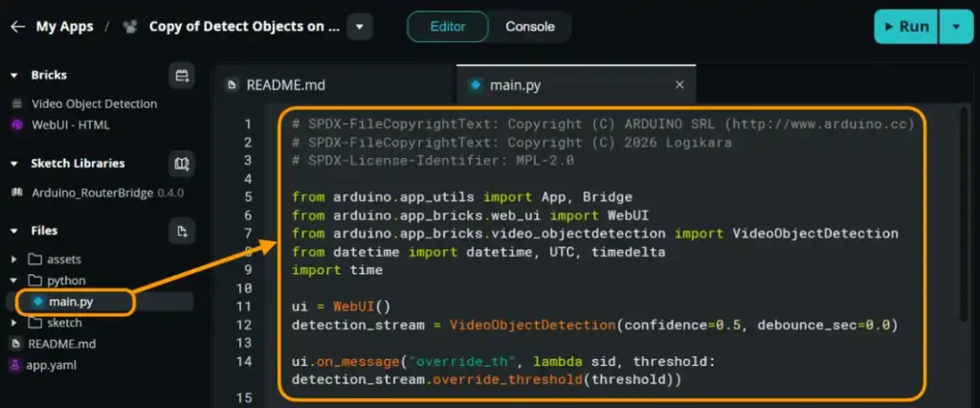
Task: Expand the assets folder
Action: pos(13,259)
